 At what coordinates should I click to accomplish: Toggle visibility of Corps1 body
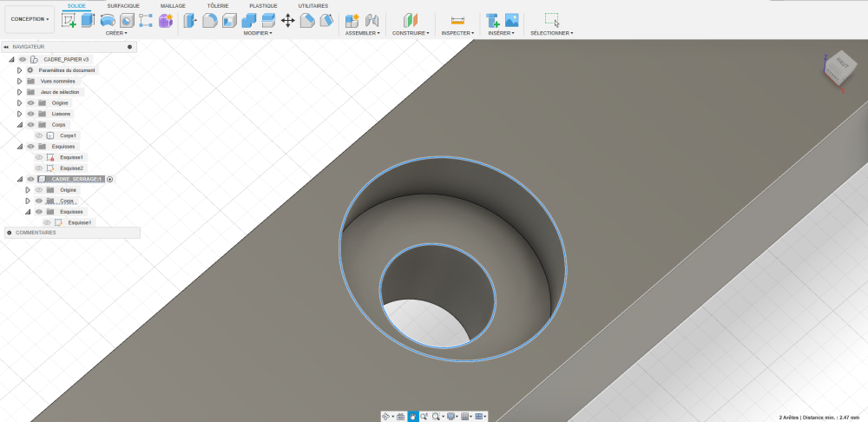click(x=39, y=135)
